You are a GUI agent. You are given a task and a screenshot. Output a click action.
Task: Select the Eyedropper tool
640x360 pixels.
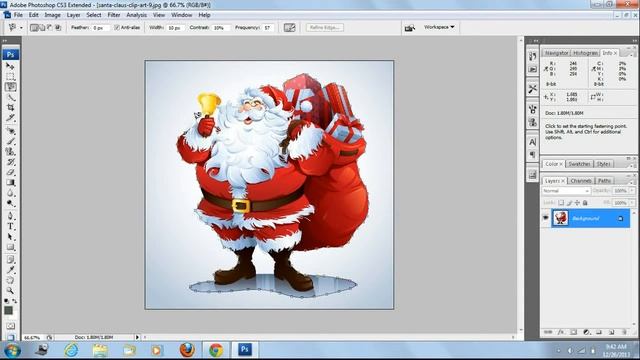[x=10, y=270]
